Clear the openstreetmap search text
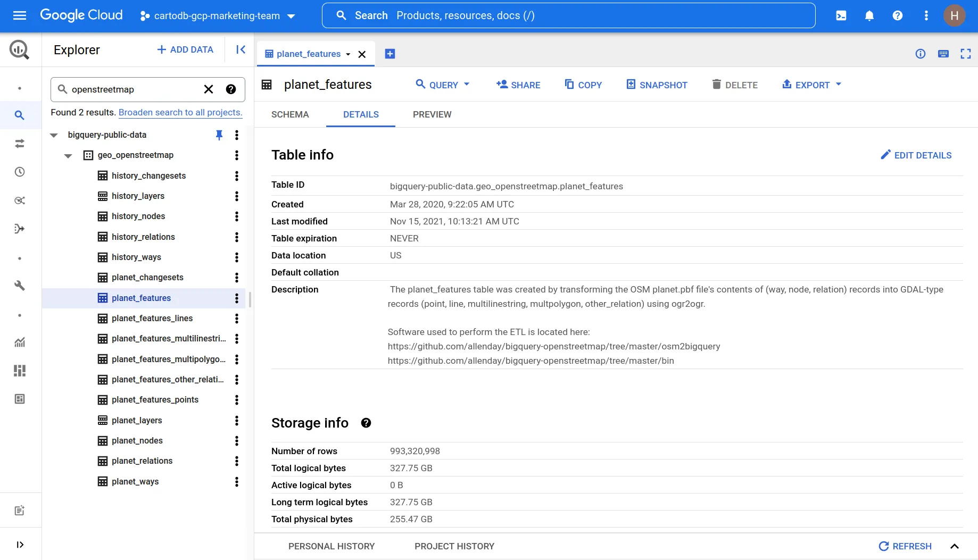 pos(209,89)
